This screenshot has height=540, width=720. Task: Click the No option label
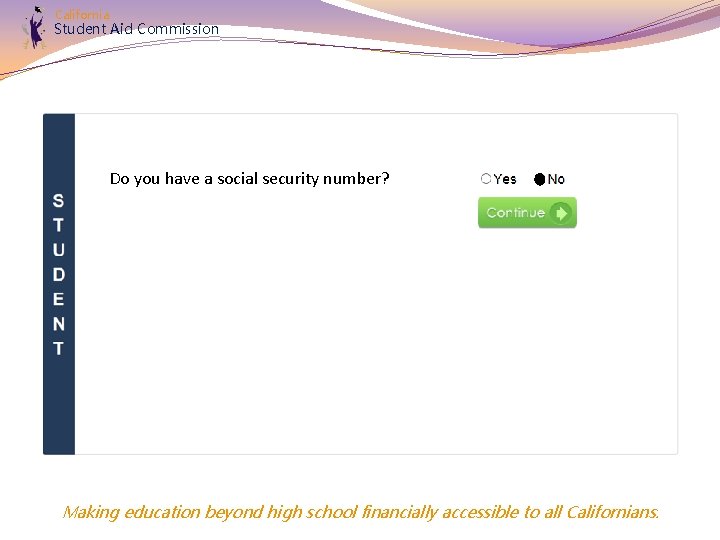coord(556,179)
